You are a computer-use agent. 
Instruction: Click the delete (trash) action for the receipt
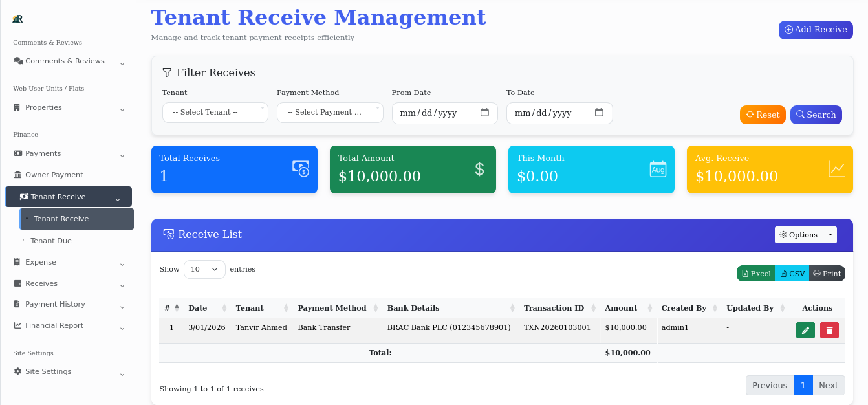coord(829,330)
